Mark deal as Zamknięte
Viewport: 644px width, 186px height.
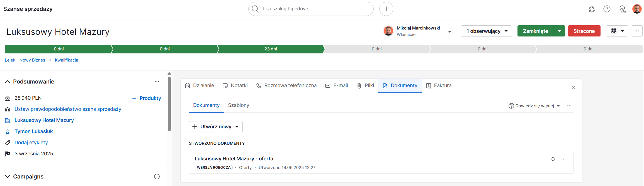pos(535,31)
